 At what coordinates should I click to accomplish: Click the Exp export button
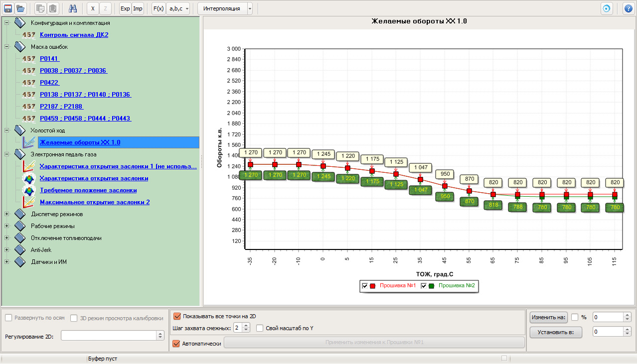(125, 8)
